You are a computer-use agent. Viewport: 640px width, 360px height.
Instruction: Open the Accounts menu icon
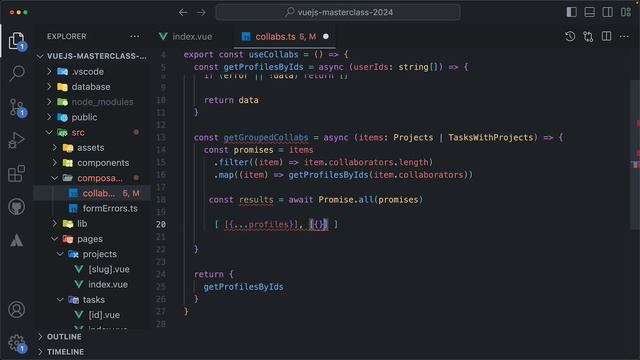point(16,310)
